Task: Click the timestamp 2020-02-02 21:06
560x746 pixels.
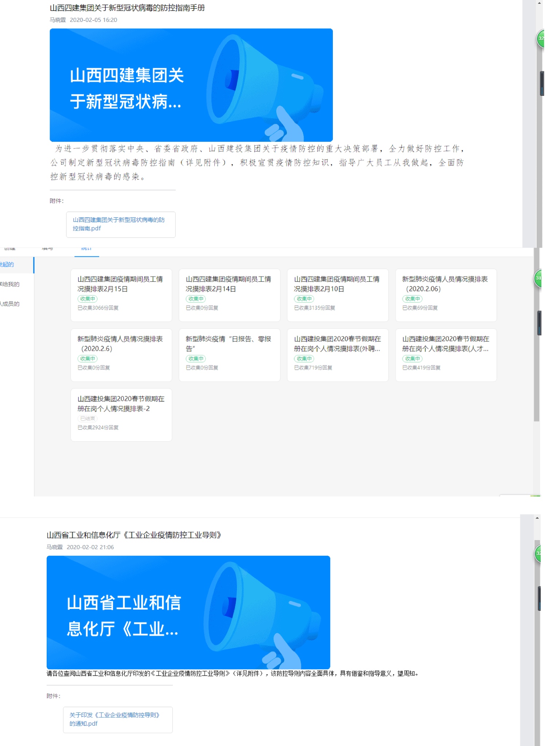Action: click(x=90, y=547)
